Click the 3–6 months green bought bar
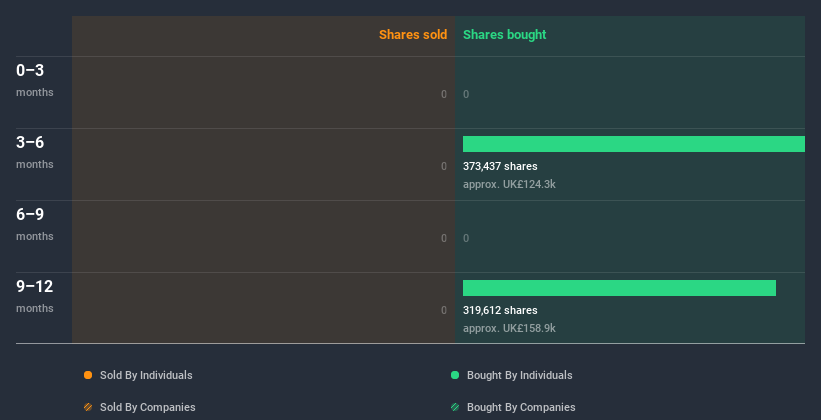 [634, 144]
